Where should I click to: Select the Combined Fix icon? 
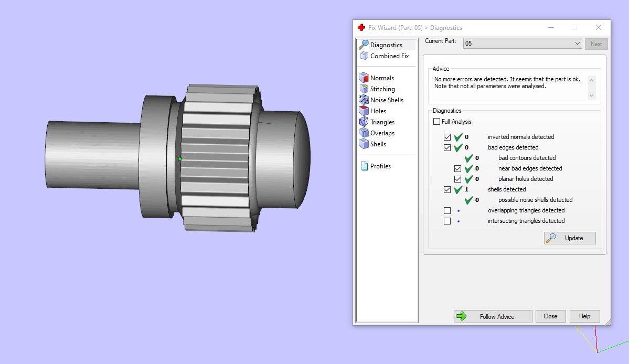[x=364, y=56]
